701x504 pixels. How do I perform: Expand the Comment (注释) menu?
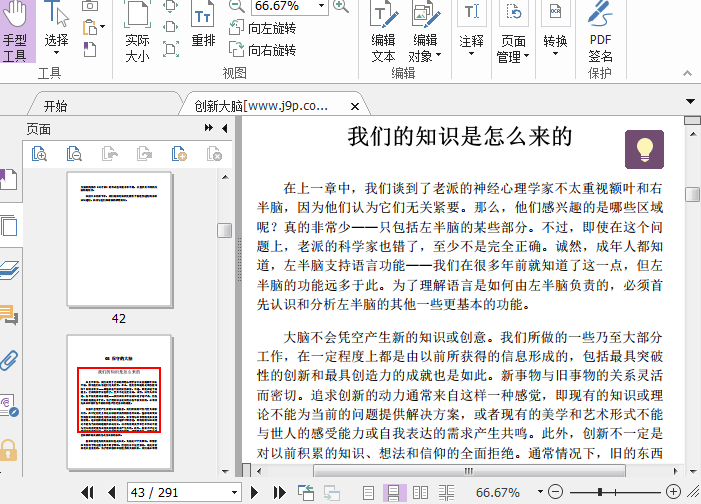471,29
